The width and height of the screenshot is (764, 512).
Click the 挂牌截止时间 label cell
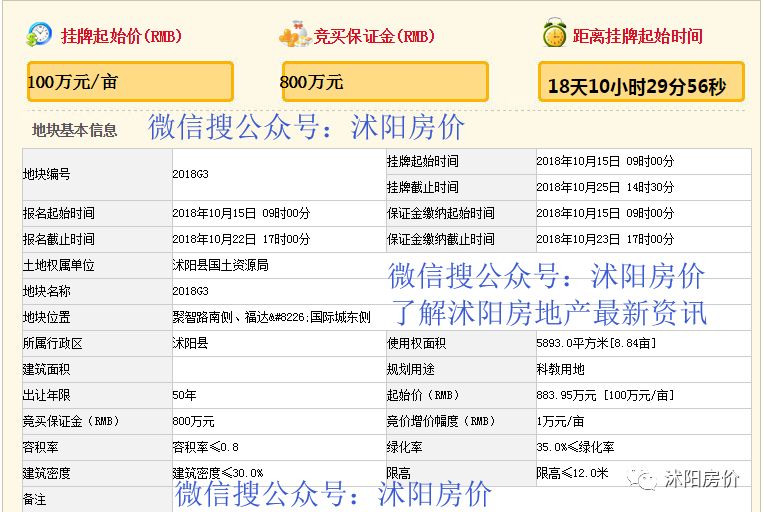click(461, 187)
